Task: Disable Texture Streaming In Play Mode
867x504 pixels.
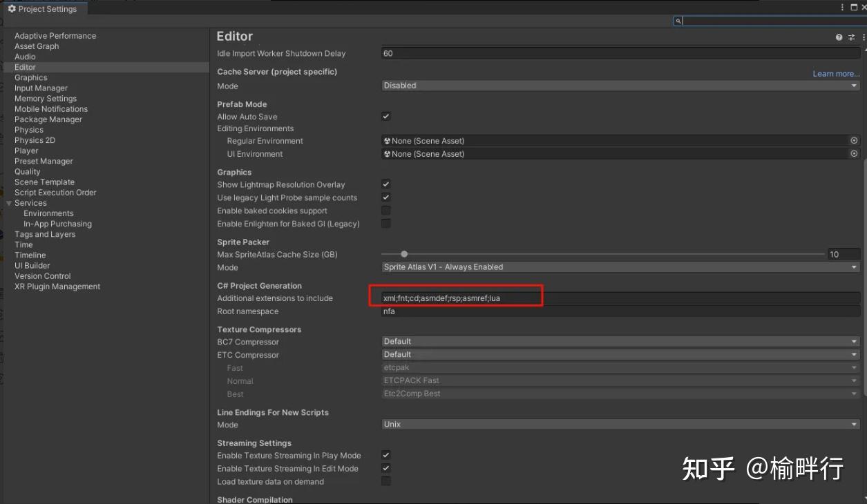Action: [386, 456]
